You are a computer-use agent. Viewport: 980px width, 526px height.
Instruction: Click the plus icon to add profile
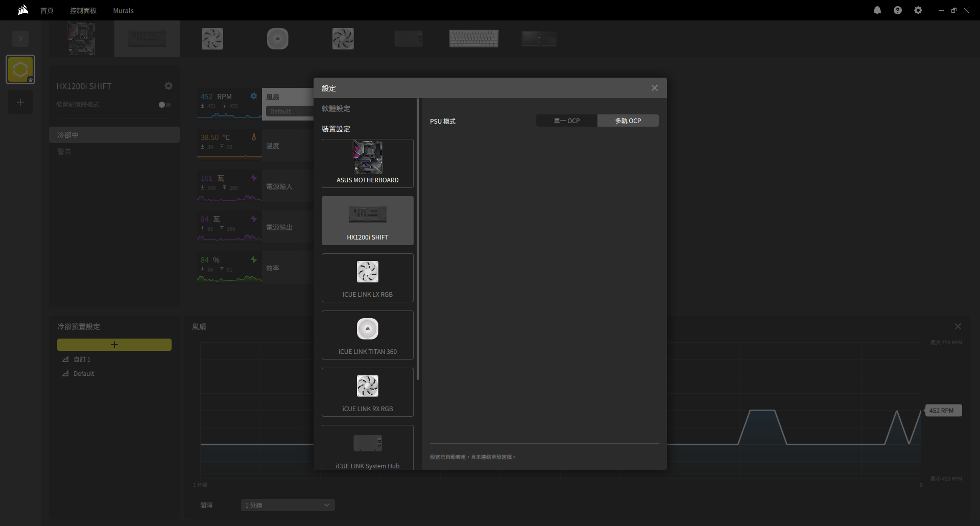click(20, 102)
